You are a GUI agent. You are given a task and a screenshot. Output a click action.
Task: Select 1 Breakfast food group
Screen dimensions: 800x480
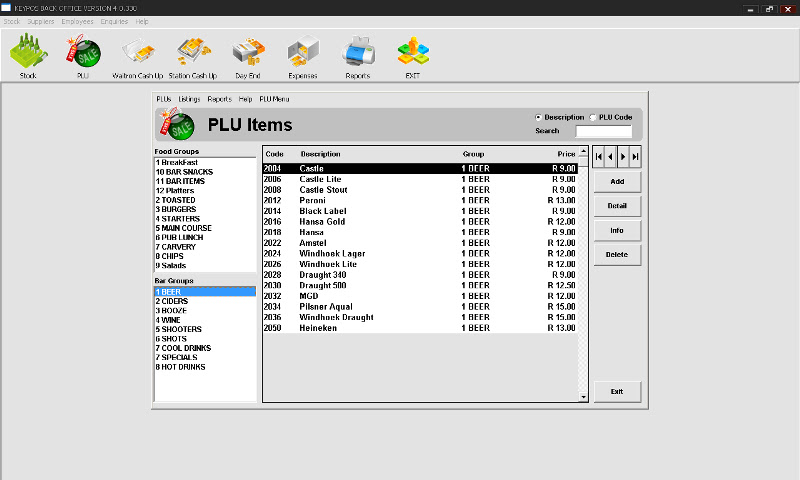tap(205, 163)
